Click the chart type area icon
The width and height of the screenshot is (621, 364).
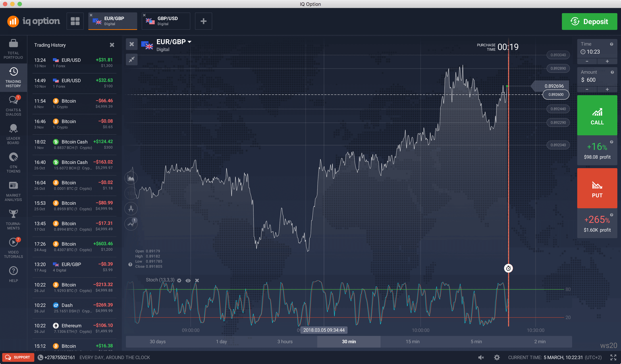(x=131, y=178)
